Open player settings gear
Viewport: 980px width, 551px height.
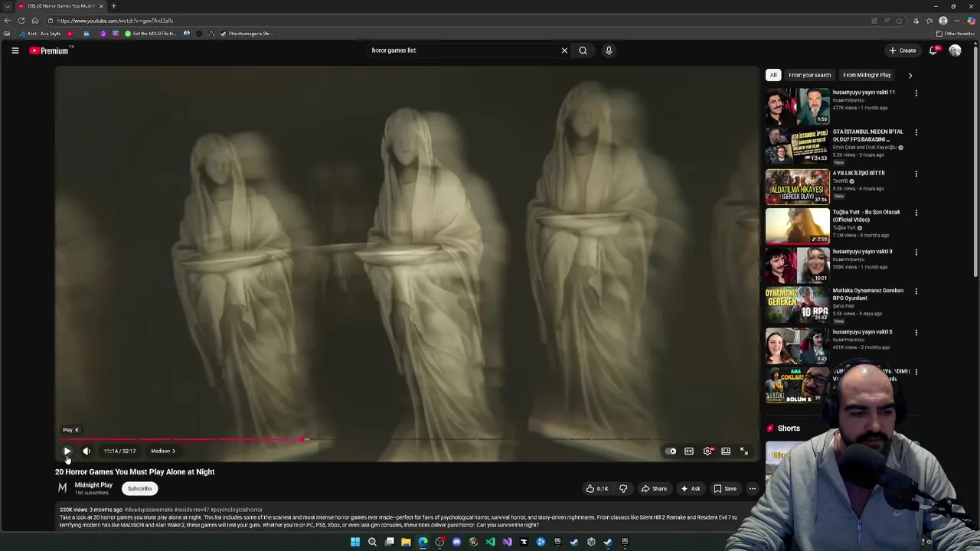[x=707, y=451]
